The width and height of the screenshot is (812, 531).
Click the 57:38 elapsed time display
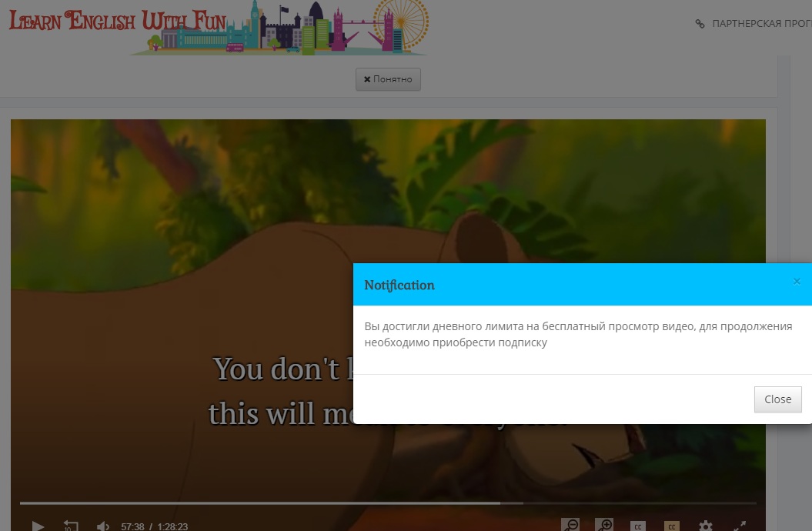click(132, 527)
